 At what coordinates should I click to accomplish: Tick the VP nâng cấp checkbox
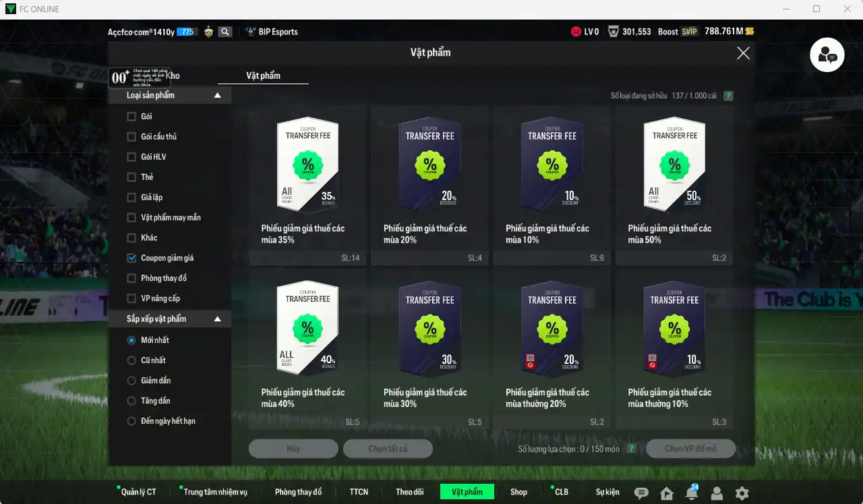tap(132, 298)
